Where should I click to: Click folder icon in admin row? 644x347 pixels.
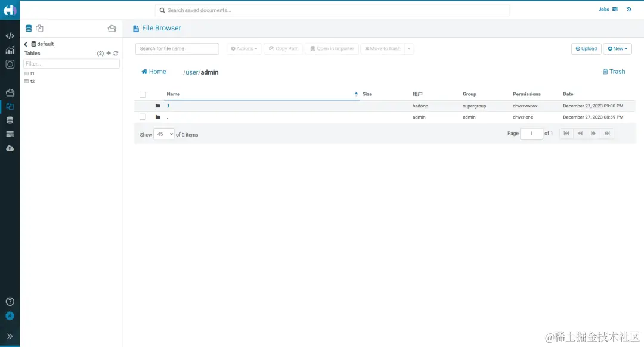pos(157,117)
